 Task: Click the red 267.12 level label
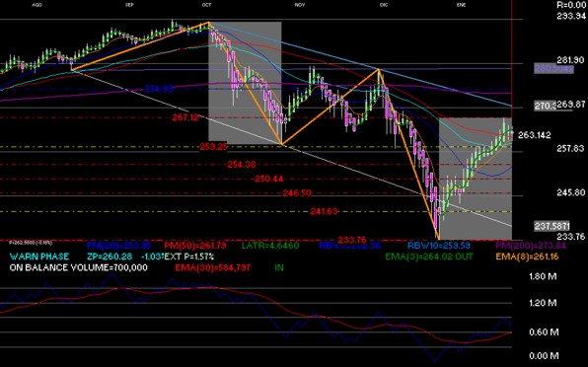point(185,117)
